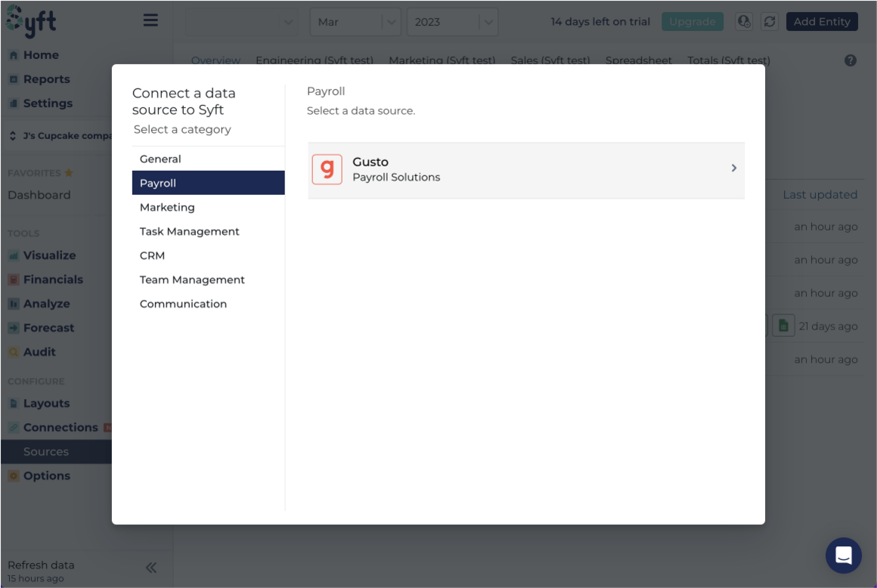Open the Analyze tool
The height and width of the screenshot is (588, 877).
pos(46,304)
